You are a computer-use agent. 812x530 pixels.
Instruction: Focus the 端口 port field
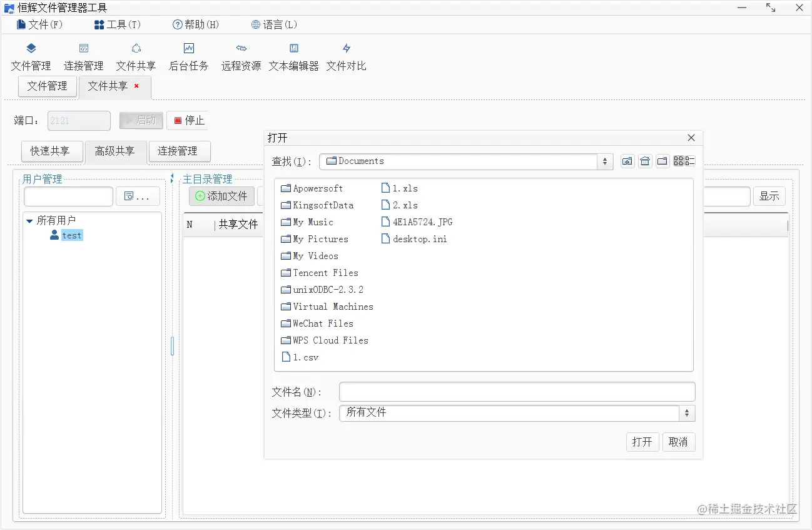coord(79,121)
